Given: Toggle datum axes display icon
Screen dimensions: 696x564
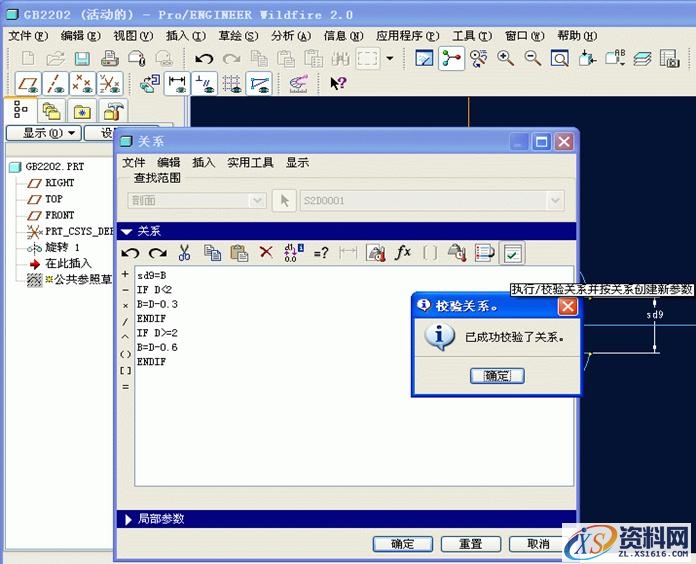Looking at the screenshot, I should (x=57, y=84).
